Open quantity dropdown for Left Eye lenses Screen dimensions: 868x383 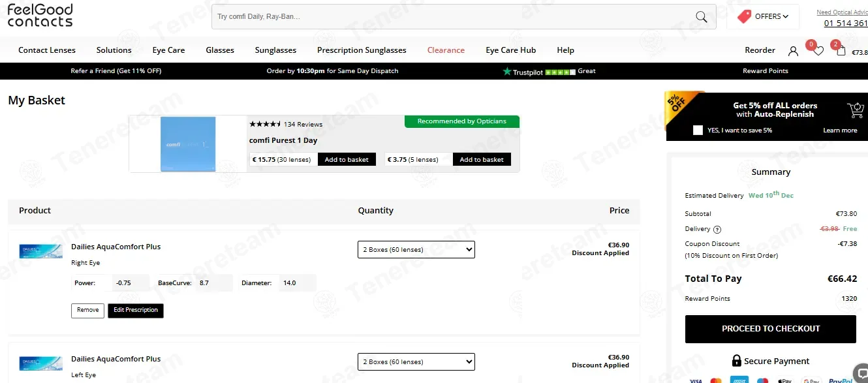tap(416, 361)
